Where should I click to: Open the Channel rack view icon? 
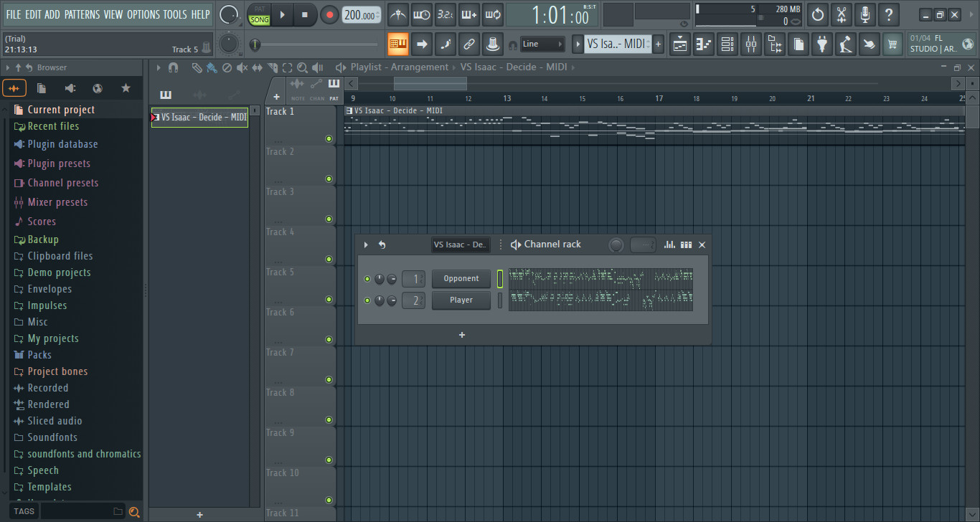(x=727, y=44)
